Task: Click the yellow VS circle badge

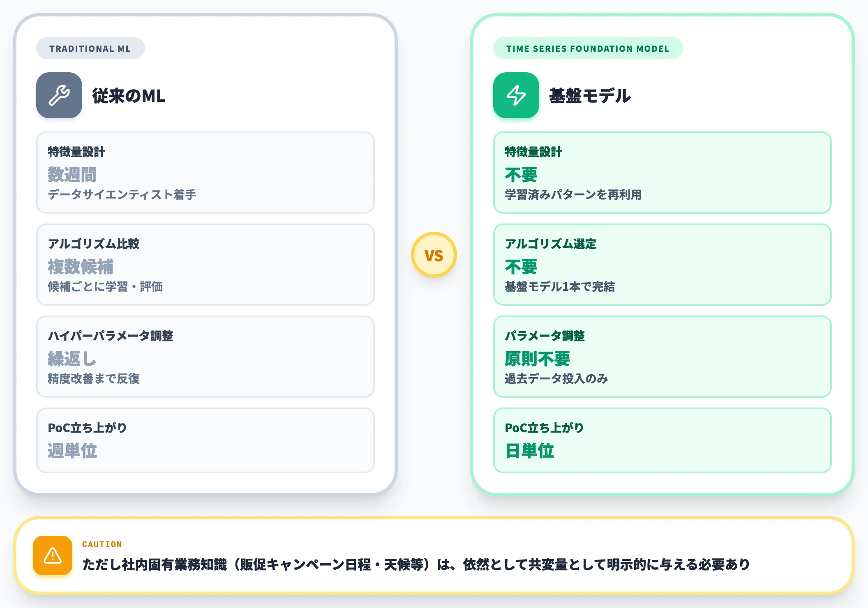Action: tap(434, 255)
